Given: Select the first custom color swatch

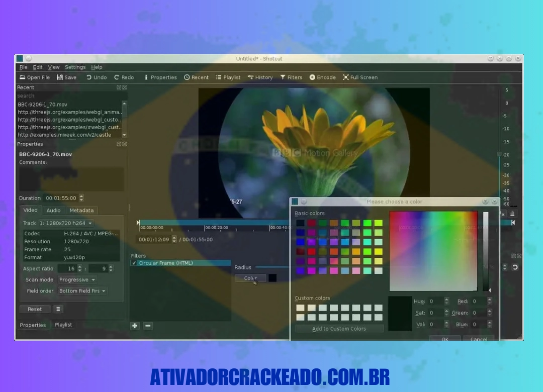Looking at the screenshot, I should point(301,308).
